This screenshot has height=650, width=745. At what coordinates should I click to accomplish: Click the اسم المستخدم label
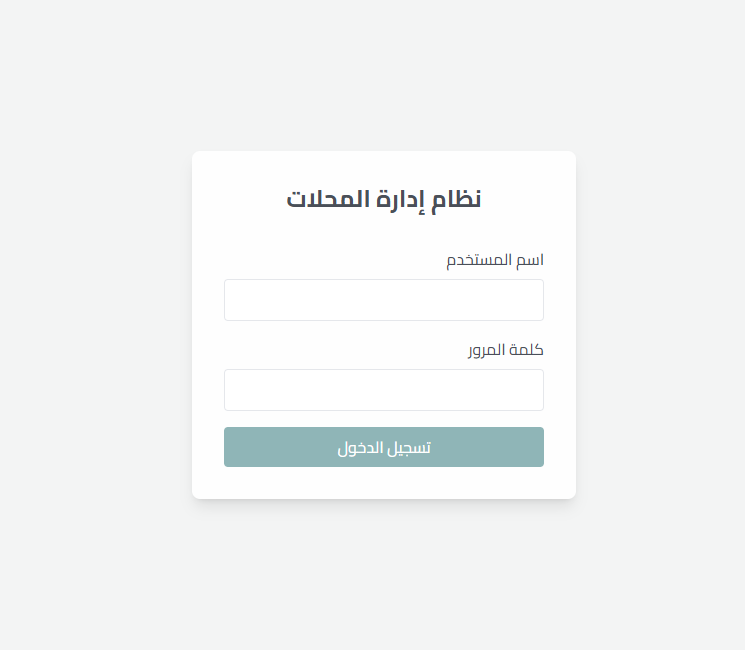pyautogui.click(x=494, y=261)
